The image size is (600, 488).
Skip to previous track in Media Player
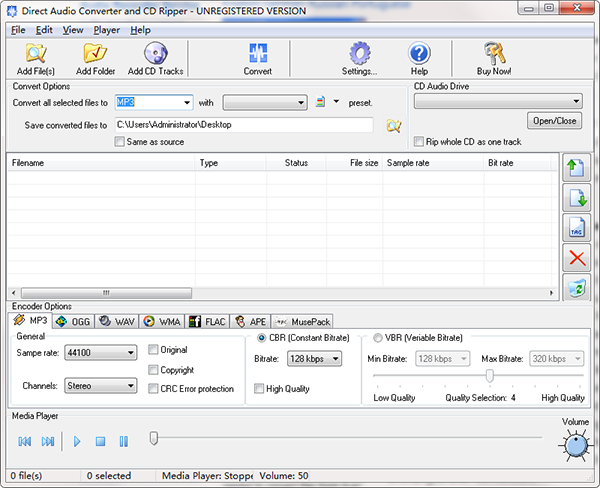[x=25, y=441]
